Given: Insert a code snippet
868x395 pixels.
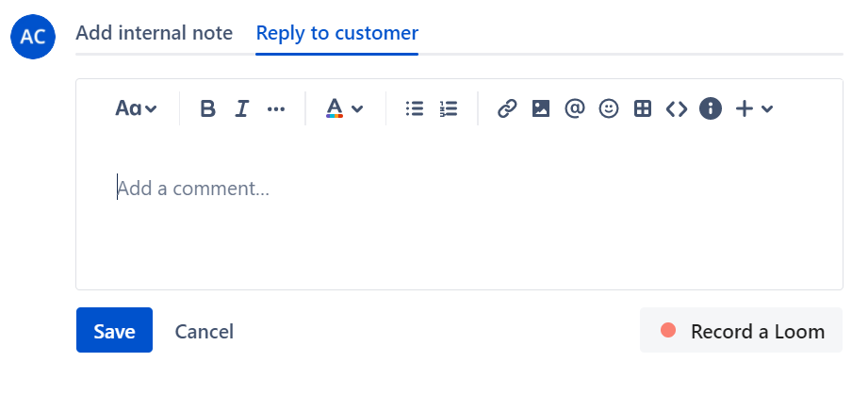Looking at the screenshot, I should point(677,108).
